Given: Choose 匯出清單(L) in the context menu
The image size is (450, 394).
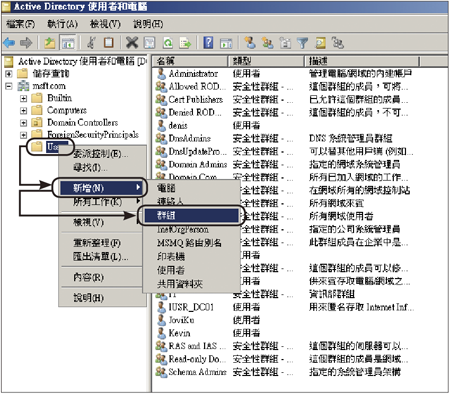Looking at the screenshot, I should (x=102, y=257).
